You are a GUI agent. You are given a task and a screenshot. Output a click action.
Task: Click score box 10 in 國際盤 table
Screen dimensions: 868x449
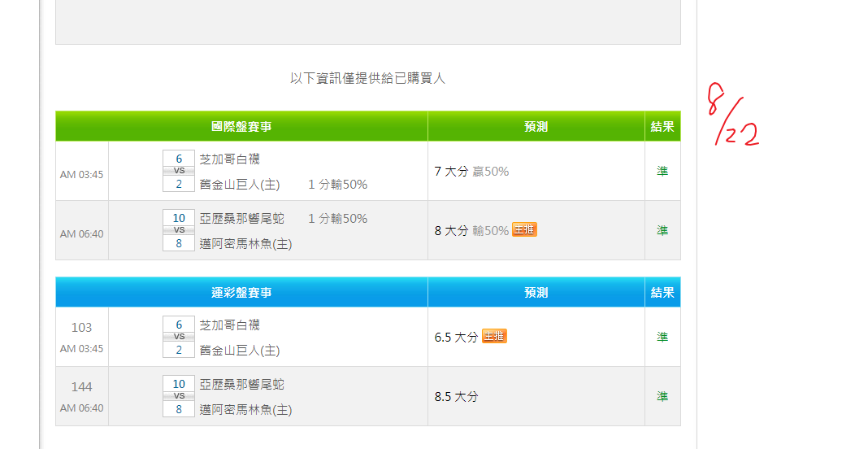click(x=179, y=218)
